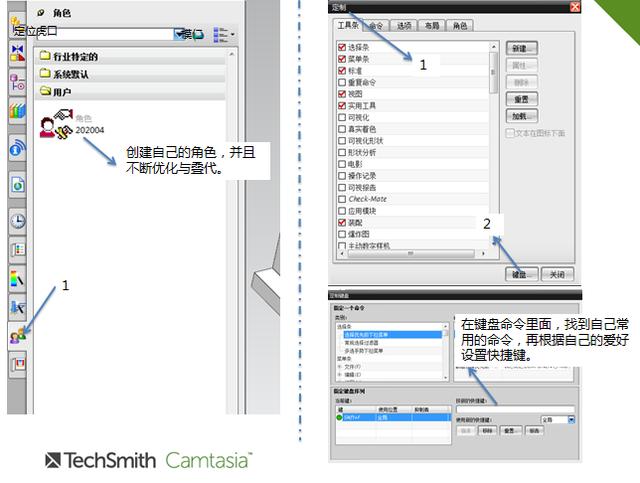Click the 移除 button in keyboard dialog

487,430
